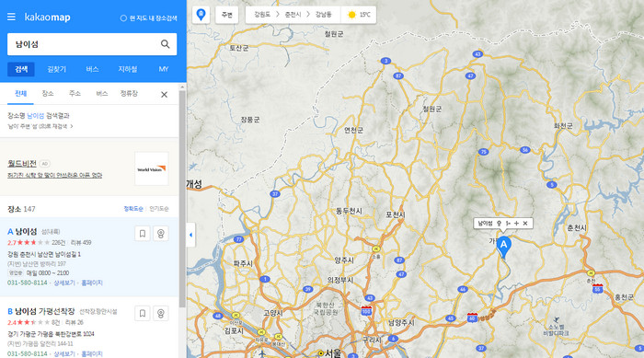
Task: Open result B 남이섬 가평선착장 title
Action: tap(45, 311)
